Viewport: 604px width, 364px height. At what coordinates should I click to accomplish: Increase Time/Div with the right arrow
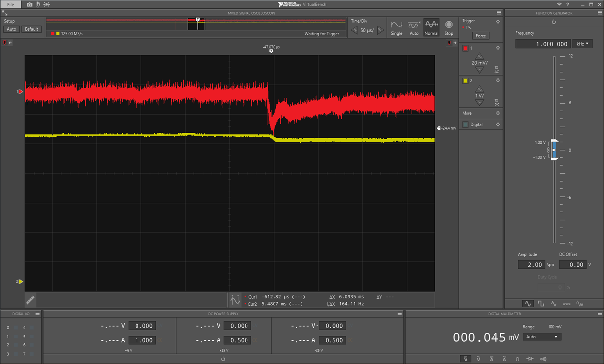click(380, 30)
